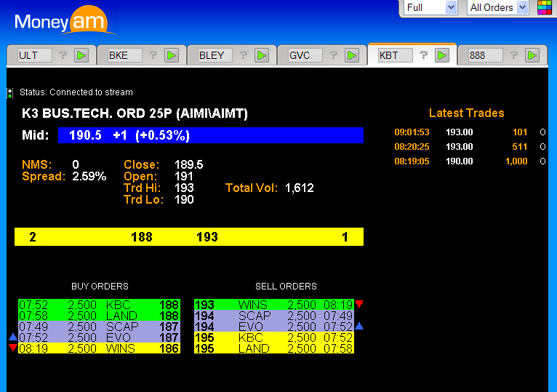The image size is (557, 392).
Task: Click the green play button on KBT tab
Action: [442, 55]
